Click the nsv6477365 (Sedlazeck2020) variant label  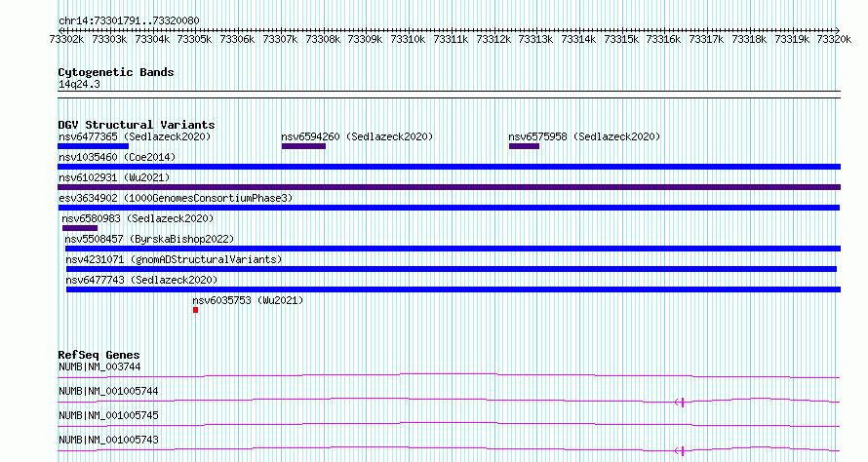[x=135, y=136]
